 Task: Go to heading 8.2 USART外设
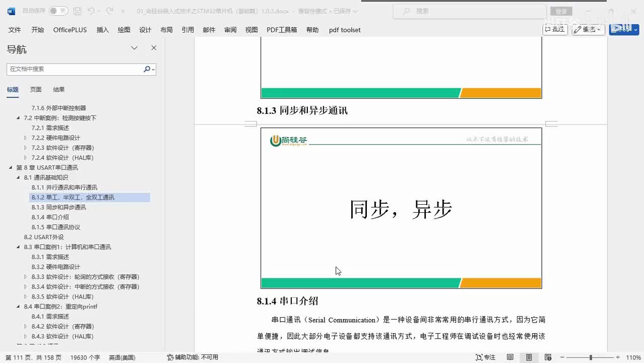(44, 237)
